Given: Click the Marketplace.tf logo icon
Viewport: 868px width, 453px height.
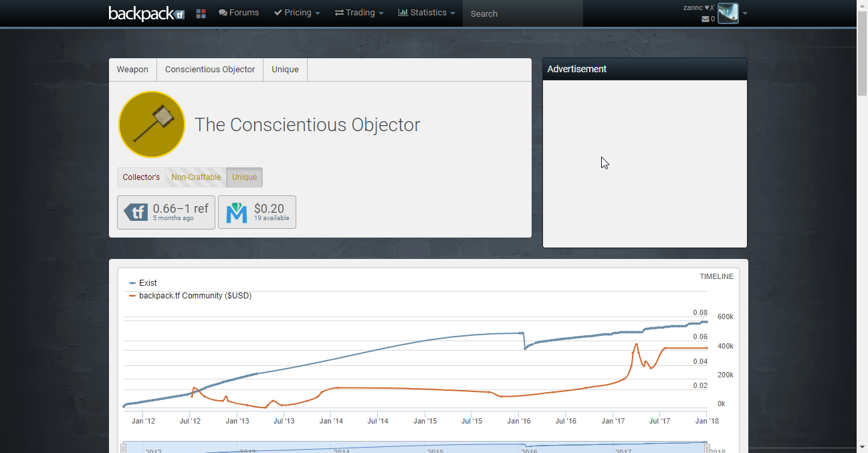Looking at the screenshot, I should [x=237, y=213].
